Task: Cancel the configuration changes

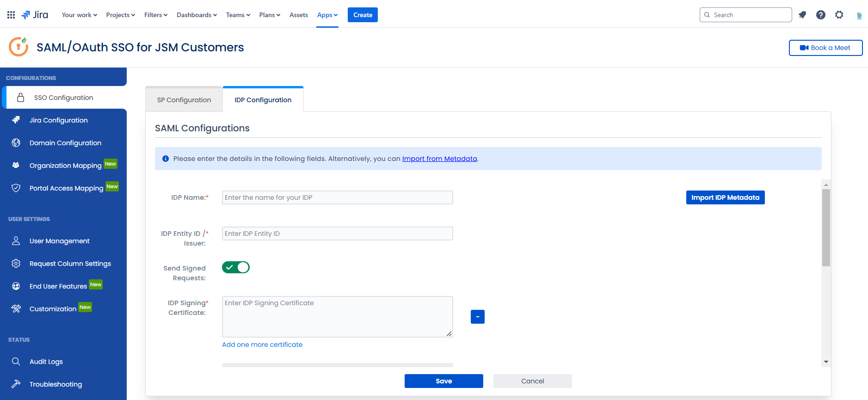Action: [533, 381]
